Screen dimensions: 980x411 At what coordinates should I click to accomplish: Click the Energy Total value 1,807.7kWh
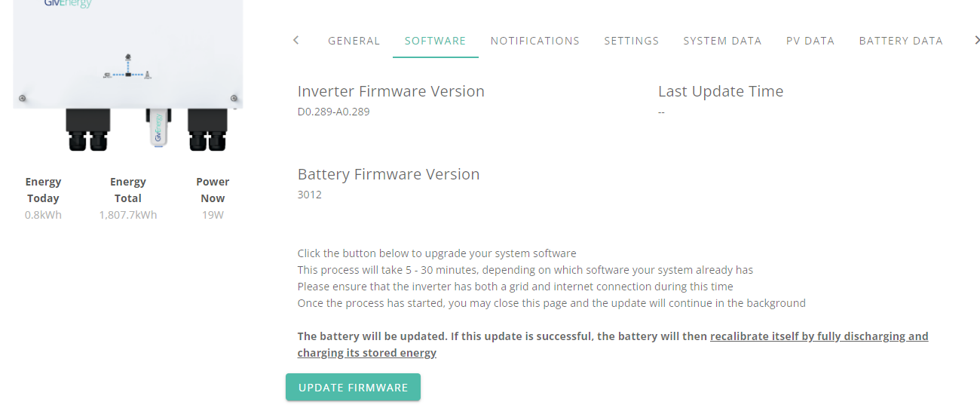point(128,215)
